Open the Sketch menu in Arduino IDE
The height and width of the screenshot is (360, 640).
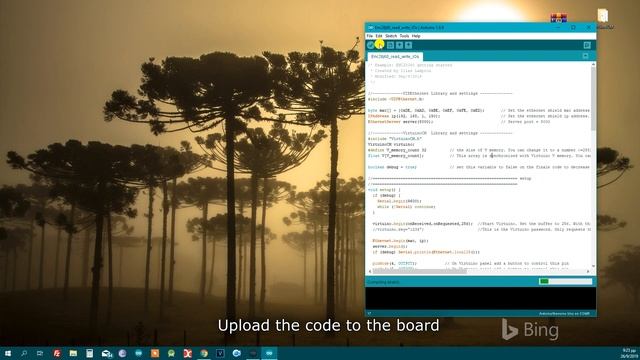(391, 36)
